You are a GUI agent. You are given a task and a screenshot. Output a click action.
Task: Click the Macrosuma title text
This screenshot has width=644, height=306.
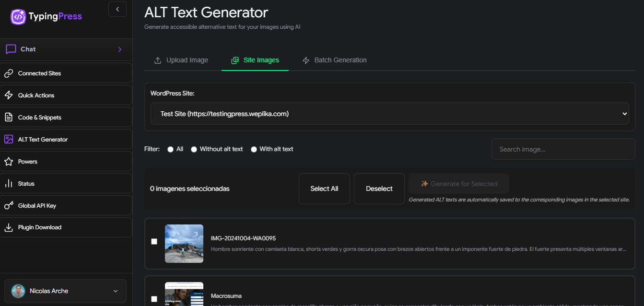click(x=226, y=296)
